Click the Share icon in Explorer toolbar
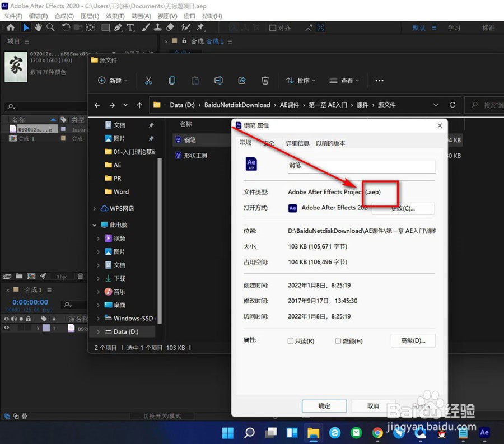 242,80
